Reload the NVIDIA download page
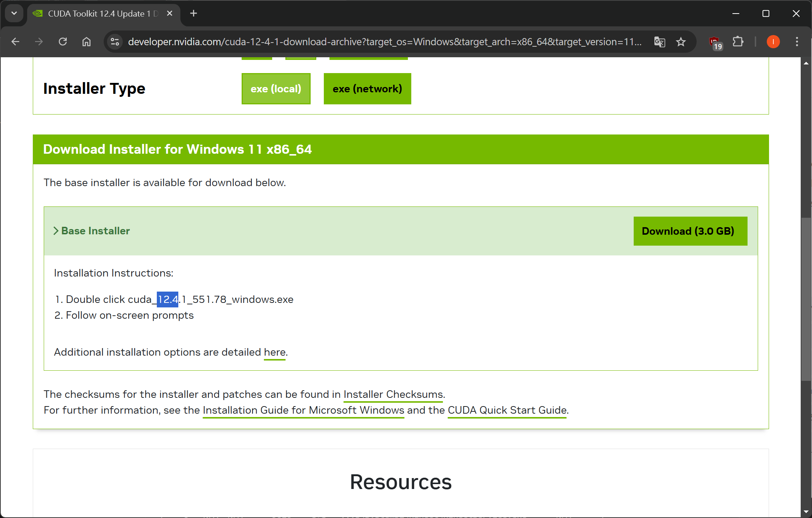The image size is (812, 518). [63, 41]
